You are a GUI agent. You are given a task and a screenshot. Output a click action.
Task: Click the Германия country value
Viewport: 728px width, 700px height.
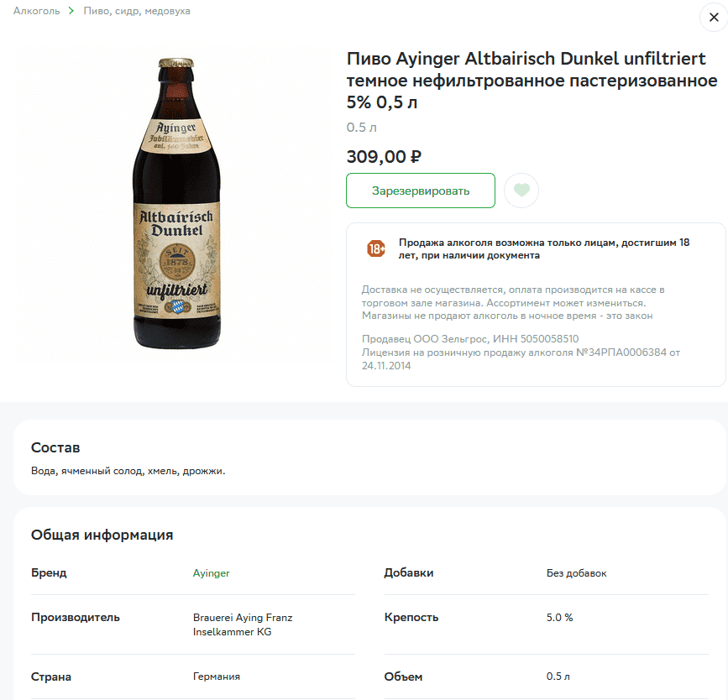tap(217, 676)
